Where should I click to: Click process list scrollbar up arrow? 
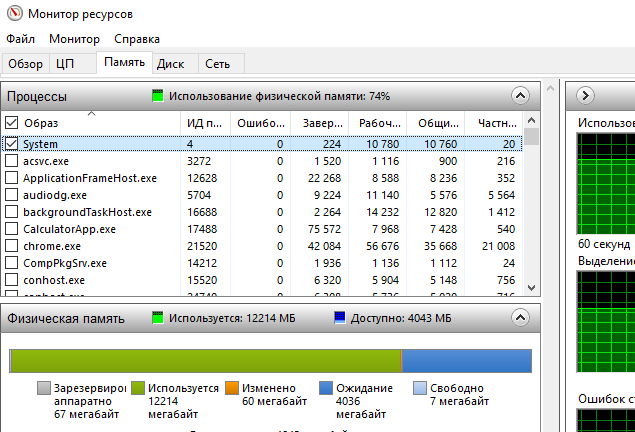pos(531,120)
